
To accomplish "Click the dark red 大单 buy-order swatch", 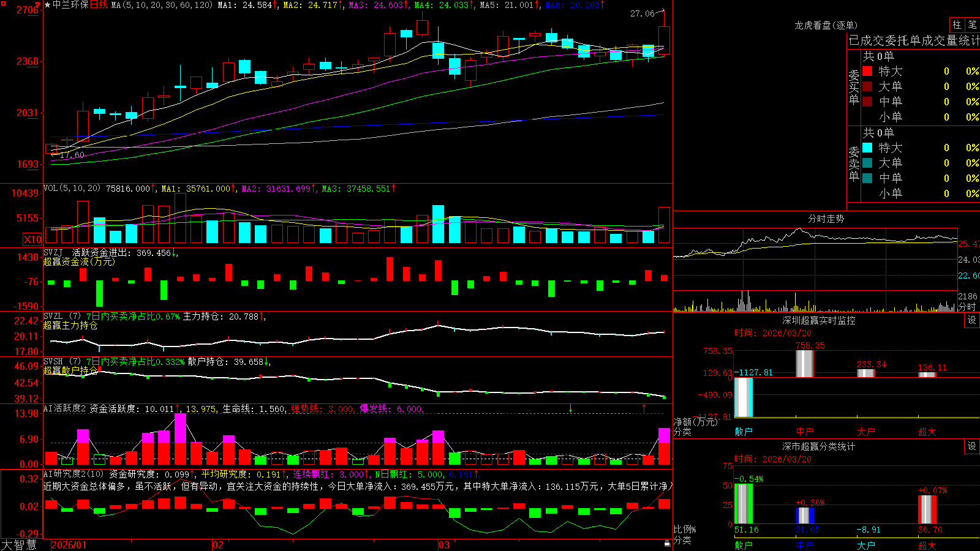I will tap(867, 86).
